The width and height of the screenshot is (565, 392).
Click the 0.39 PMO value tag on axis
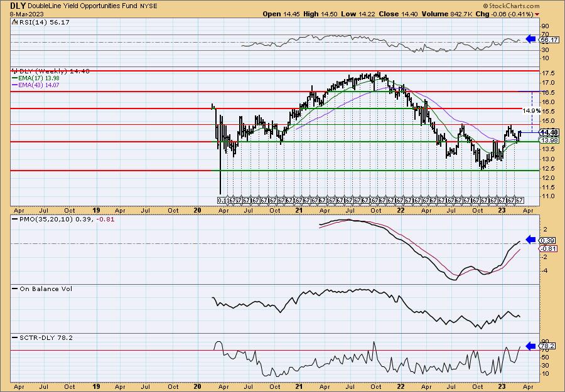coord(547,240)
